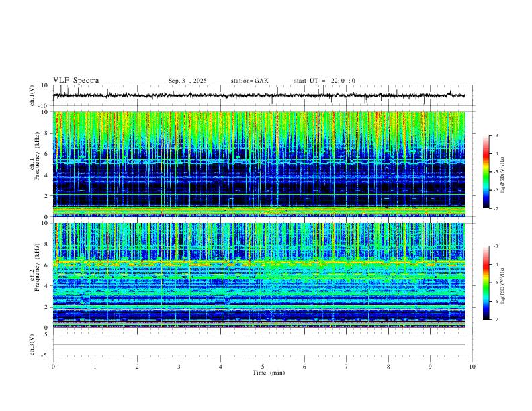Click the "Time (min)" axis title

point(269,373)
